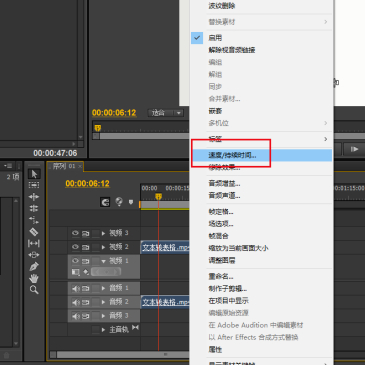
Task: Hide the 视频 2 track eye
Action: point(75,247)
